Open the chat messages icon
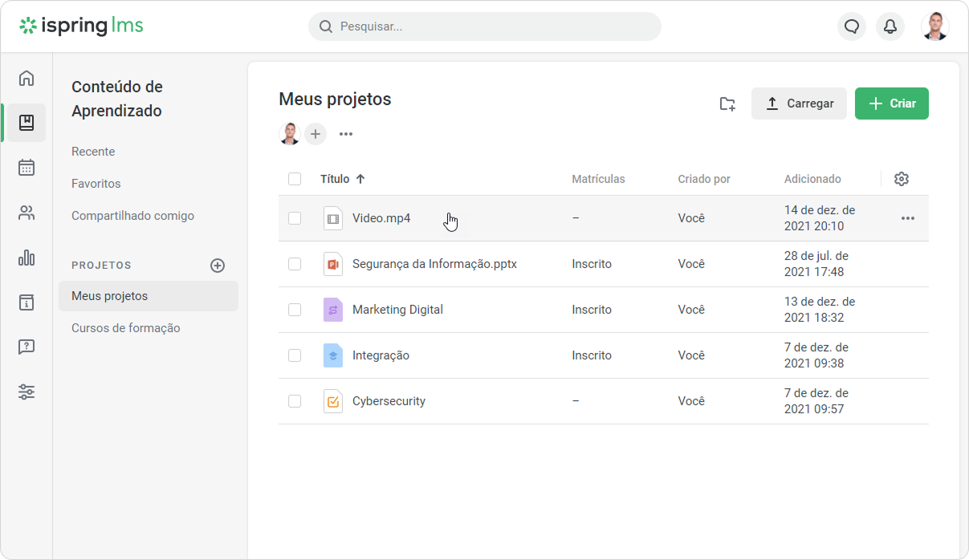The image size is (969, 560). [852, 26]
